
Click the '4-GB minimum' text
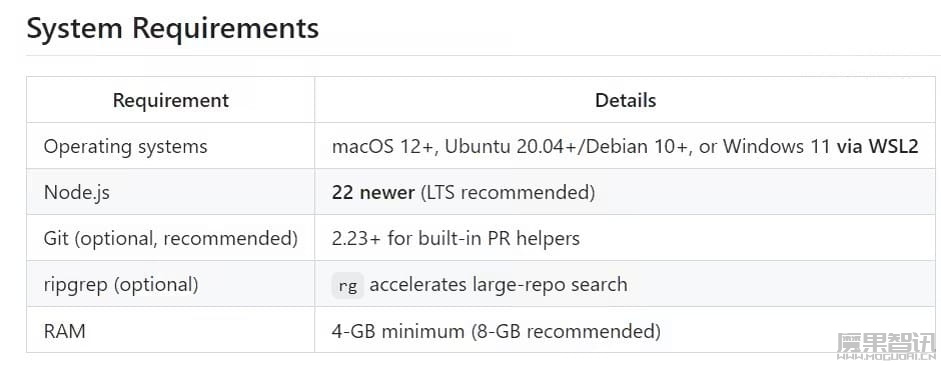[398, 331]
